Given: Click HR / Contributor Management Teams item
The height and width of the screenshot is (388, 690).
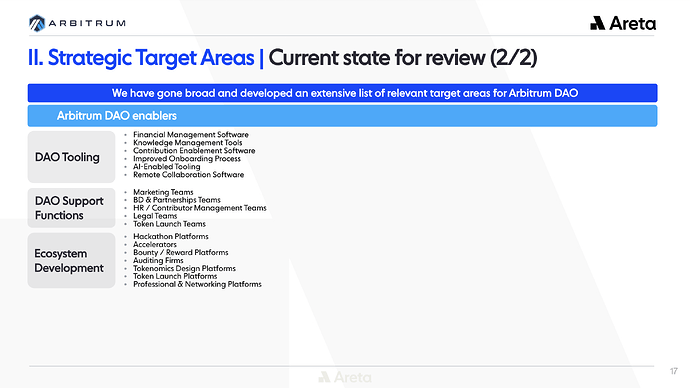Looking at the screenshot, I should tap(200, 208).
